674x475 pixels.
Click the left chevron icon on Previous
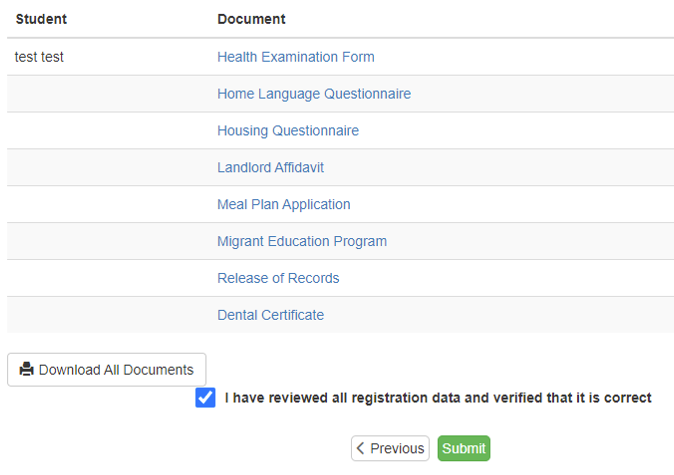click(x=361, y=449)
